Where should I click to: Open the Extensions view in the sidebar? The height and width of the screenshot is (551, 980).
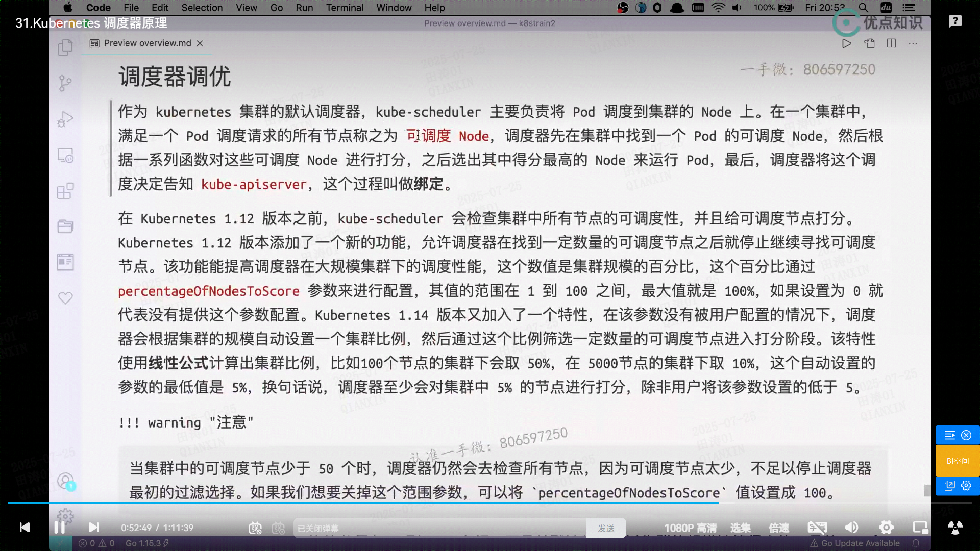pos(65,191)
